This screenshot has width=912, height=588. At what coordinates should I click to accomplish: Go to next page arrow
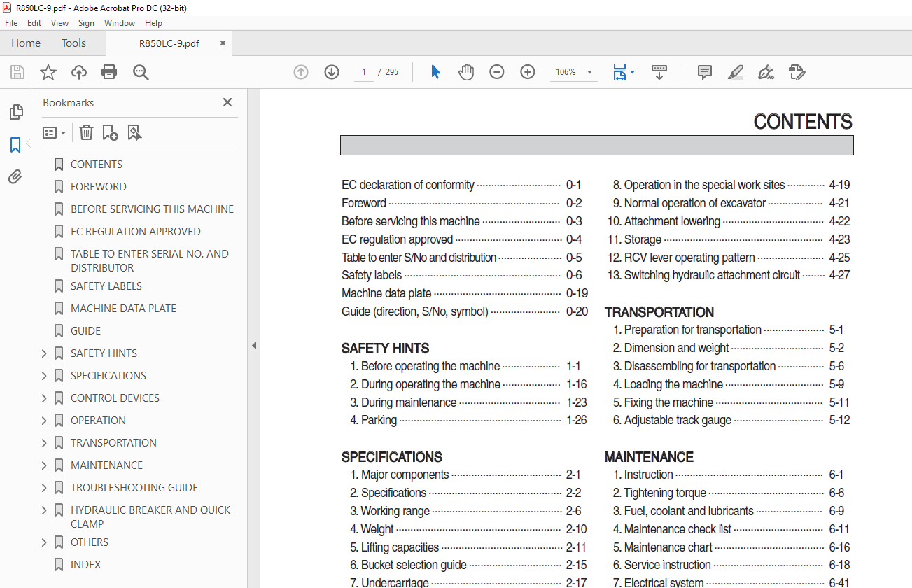332,72
